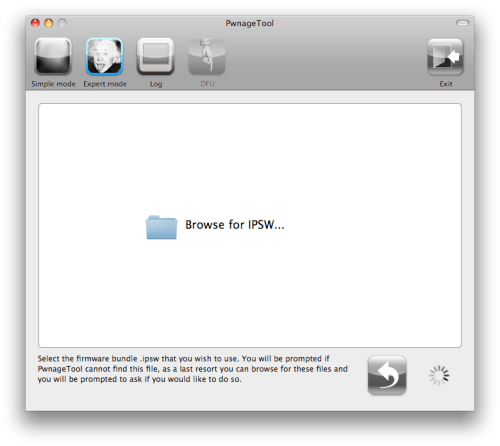
Task: Close the PwnageTool window with red button
Action: click(x=35, y=23)
